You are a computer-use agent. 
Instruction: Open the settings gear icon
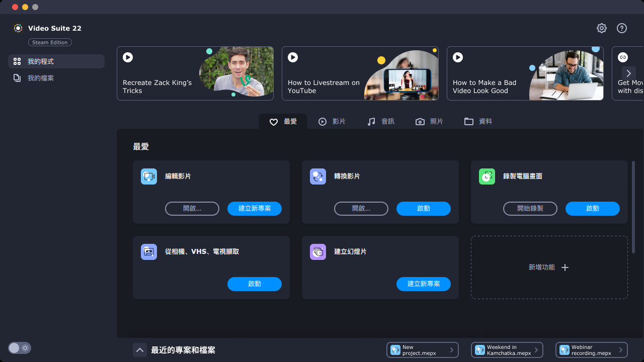tap(602, 28)
